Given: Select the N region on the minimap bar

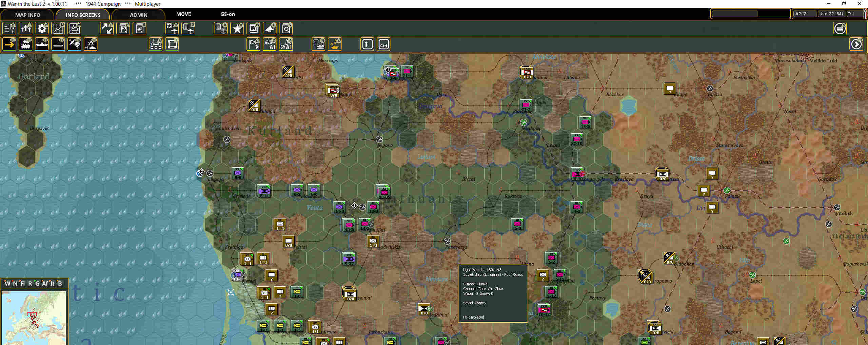Looking at the screenshot, I should pos(15,283).
